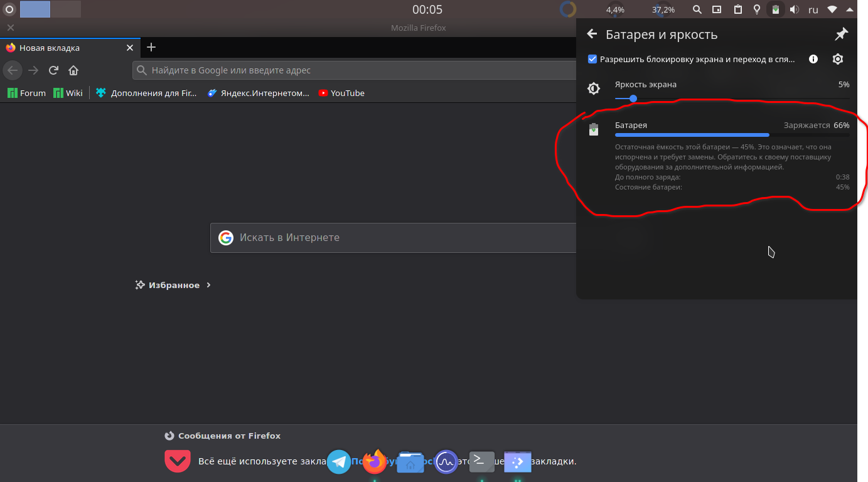Open the search icon in the top panel

pyautogui.click(x=697, y=9)
